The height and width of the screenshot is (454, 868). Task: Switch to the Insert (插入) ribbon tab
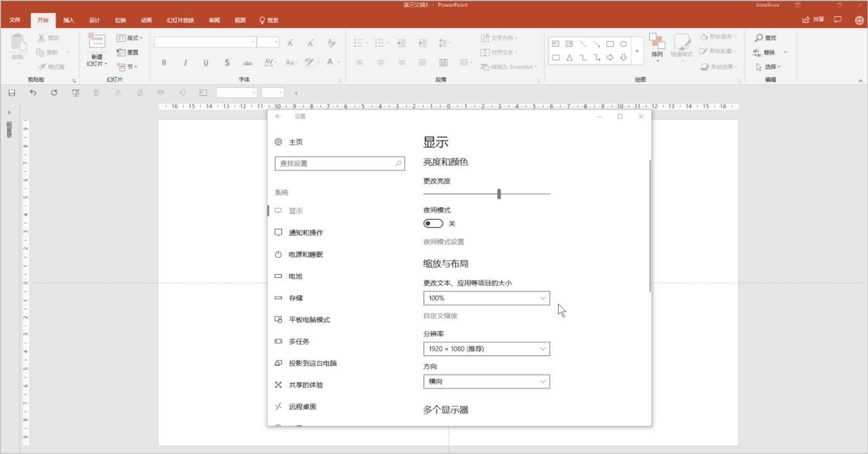pyautogui.click(x=69, y=20)
